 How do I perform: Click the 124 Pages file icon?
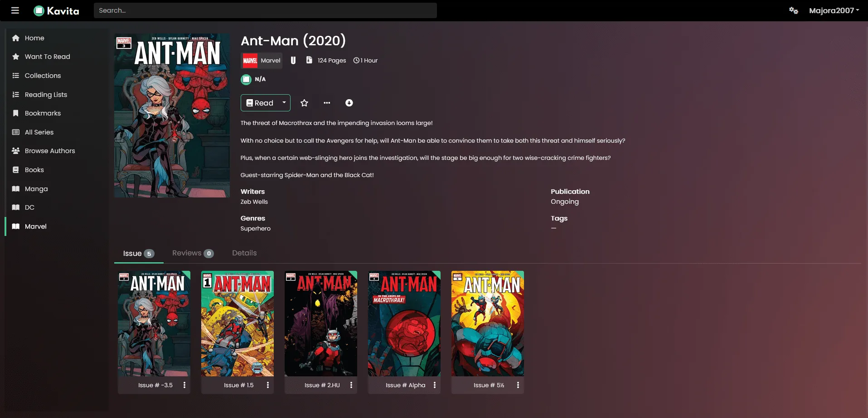[309, 60]
